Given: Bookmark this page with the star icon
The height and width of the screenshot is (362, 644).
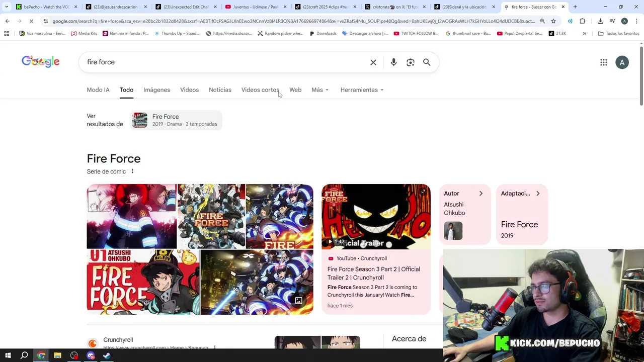Looking at the screenshot, I should (x=553, y=21).
